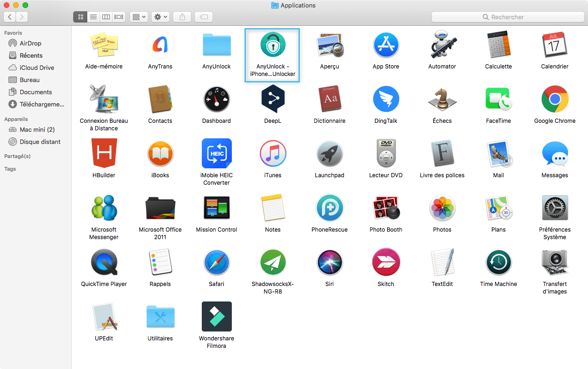Screen dimensions: 588x369
Task: Select the Préférences Système app
Action: [555, 208]
